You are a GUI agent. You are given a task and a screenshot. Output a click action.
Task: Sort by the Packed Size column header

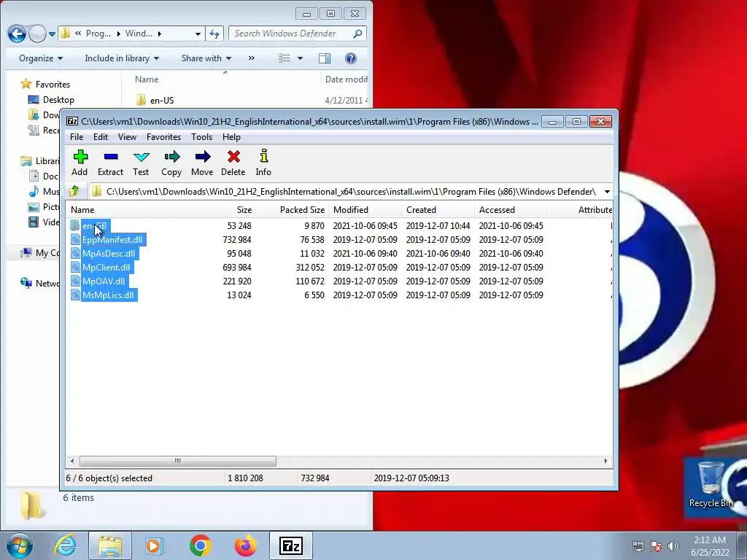[292, 210]
